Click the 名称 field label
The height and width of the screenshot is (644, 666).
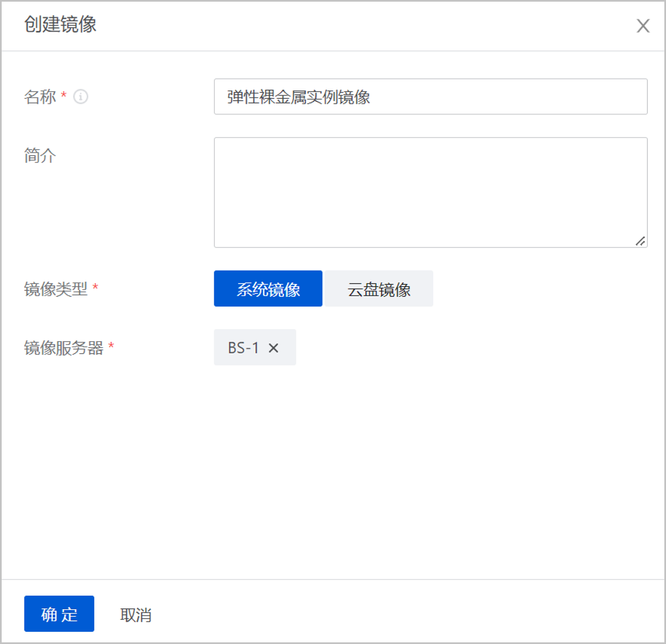click(40, 97)
